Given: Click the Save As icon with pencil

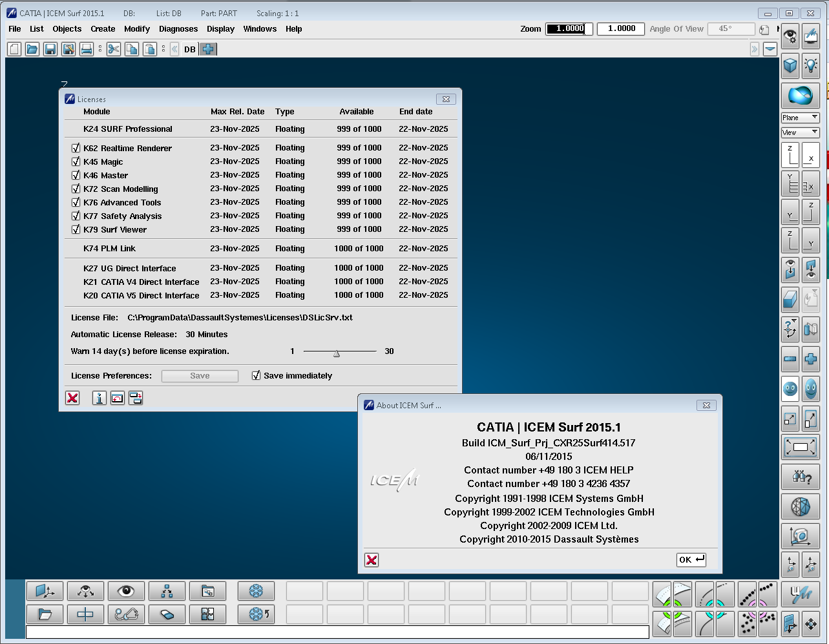Looking at the screenshot, I should [68, 49].
